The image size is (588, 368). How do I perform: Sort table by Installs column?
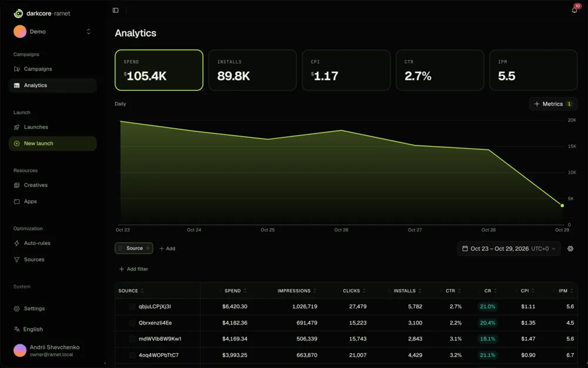click(x=407, y=291)
